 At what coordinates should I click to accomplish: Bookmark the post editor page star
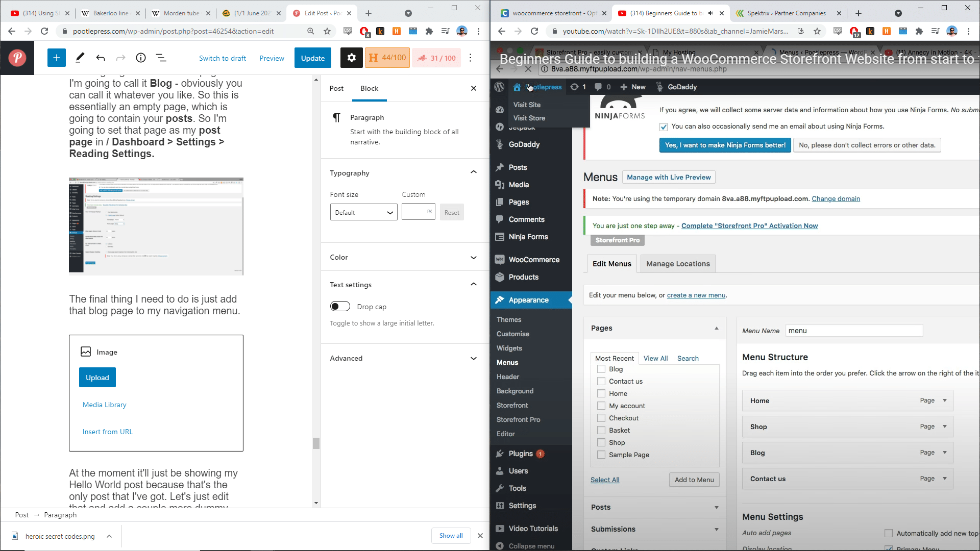click(327, 31)
